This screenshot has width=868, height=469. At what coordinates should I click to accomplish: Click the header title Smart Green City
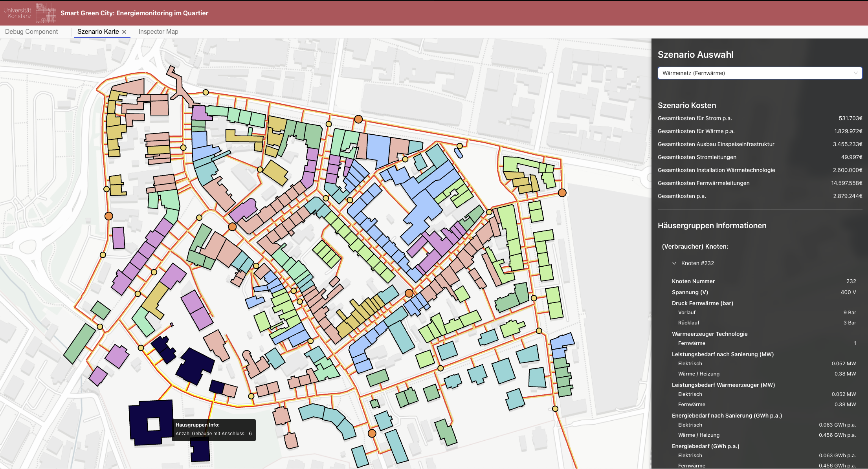coord(134,13)
